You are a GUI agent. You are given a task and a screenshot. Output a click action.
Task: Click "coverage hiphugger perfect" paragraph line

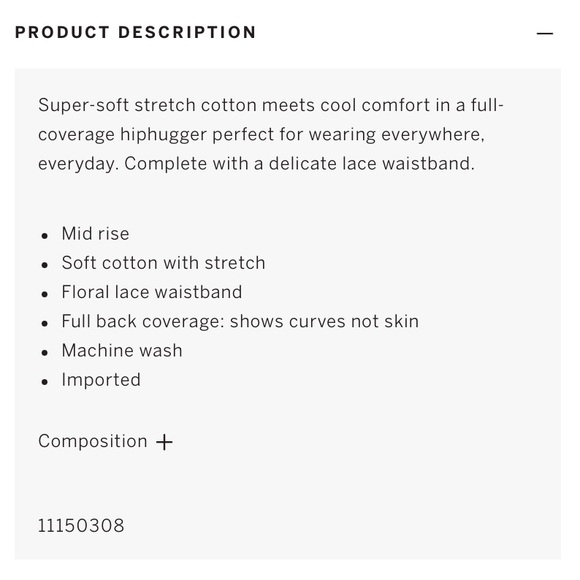coord(261,134)
